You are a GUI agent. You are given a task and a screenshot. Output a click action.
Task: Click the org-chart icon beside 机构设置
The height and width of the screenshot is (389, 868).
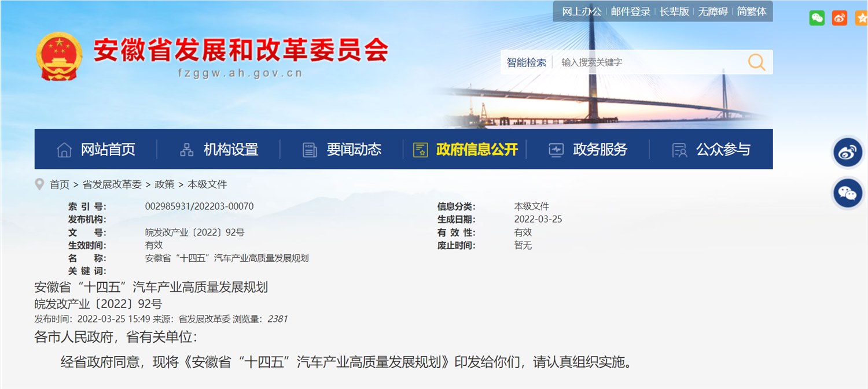pyautogui.click(x=186, y=149)
